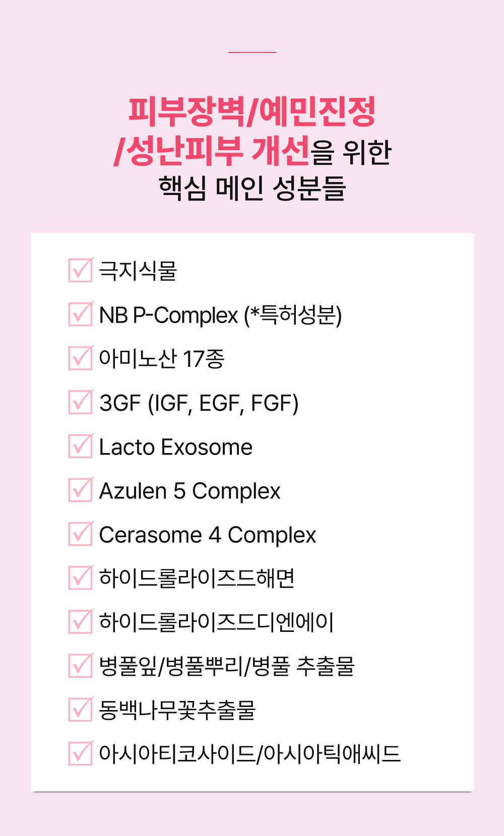Click the NB P-Complex (*특허성분) label
This screenshot has height=836, width=504.
click(221, 315)
